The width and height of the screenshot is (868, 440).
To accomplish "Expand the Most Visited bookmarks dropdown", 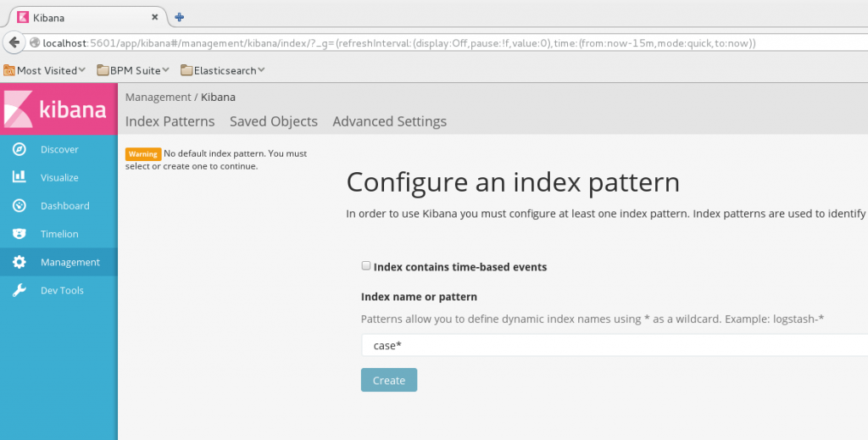I will pyautogui.click(x=46, y=70).
